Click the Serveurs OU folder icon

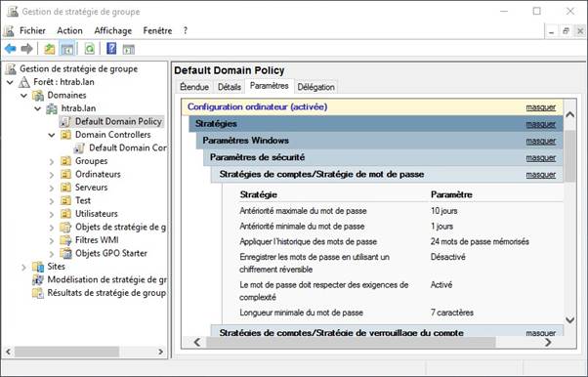pos(65,188)
